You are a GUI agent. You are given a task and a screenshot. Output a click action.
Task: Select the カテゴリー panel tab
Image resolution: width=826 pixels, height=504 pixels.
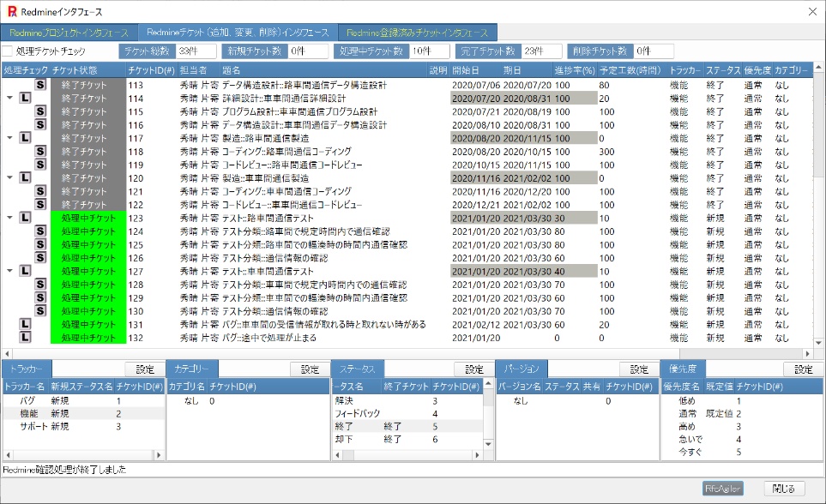coord(192,369)
